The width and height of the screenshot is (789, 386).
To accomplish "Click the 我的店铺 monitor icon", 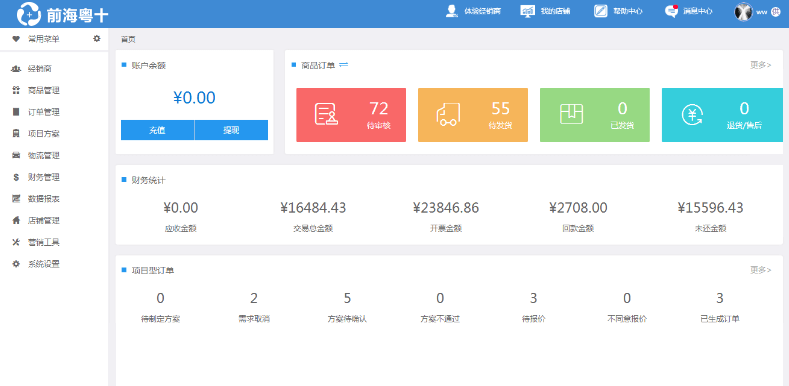I will tap(527, 11).
